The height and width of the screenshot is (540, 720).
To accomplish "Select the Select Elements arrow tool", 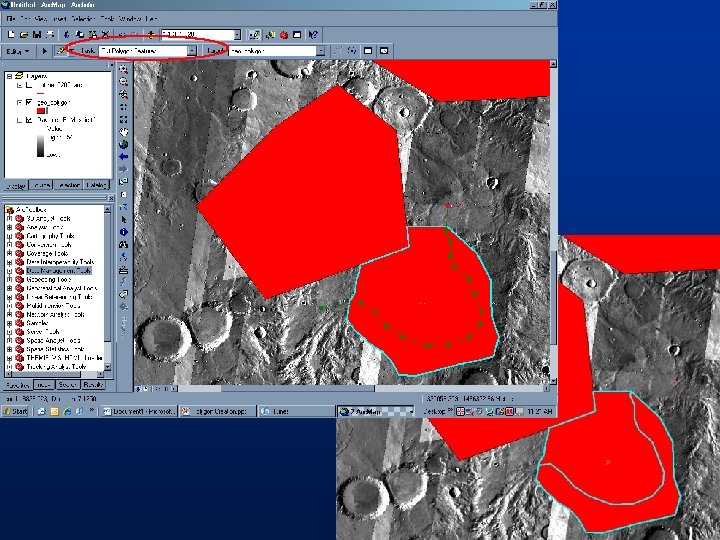I will (x=124, y=220).
